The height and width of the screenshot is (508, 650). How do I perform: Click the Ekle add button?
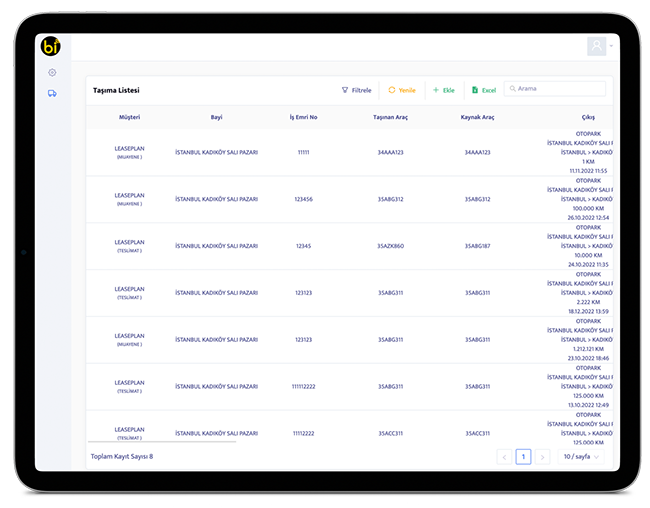pyautogui.click(x=444, y=90)
